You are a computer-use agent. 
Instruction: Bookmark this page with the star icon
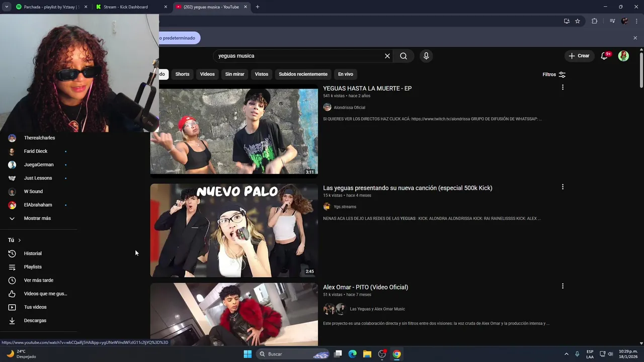pyautogui.click(x=578, y=21)
